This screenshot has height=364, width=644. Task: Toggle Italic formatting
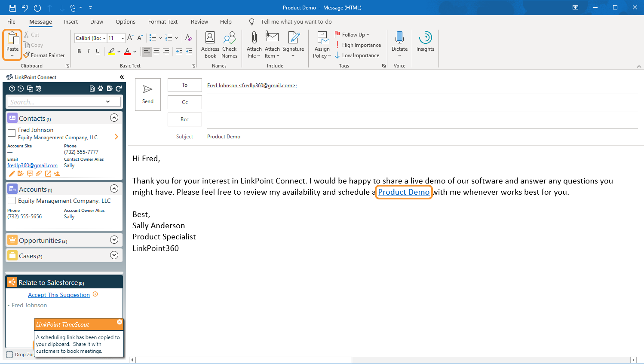[89, 51]
